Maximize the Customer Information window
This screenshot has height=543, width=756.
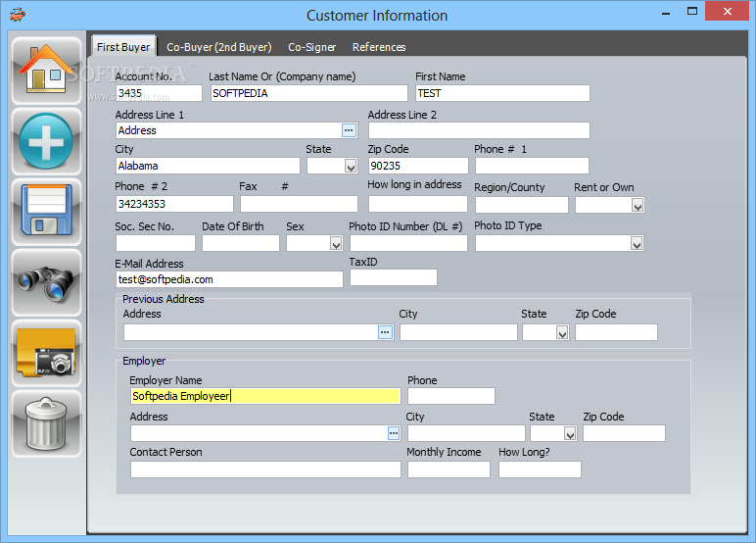tap(692, 12)
